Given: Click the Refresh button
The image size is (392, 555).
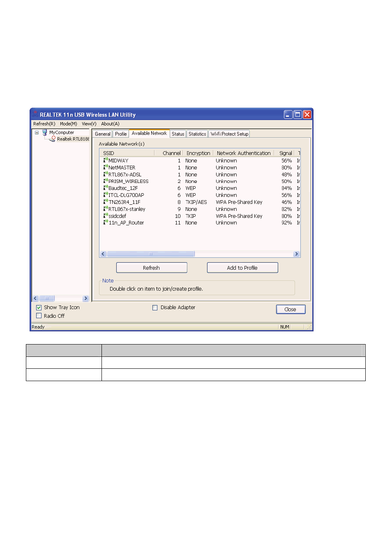Looking at the screenshot, I should pyautogui.click(x=152, y=268).
